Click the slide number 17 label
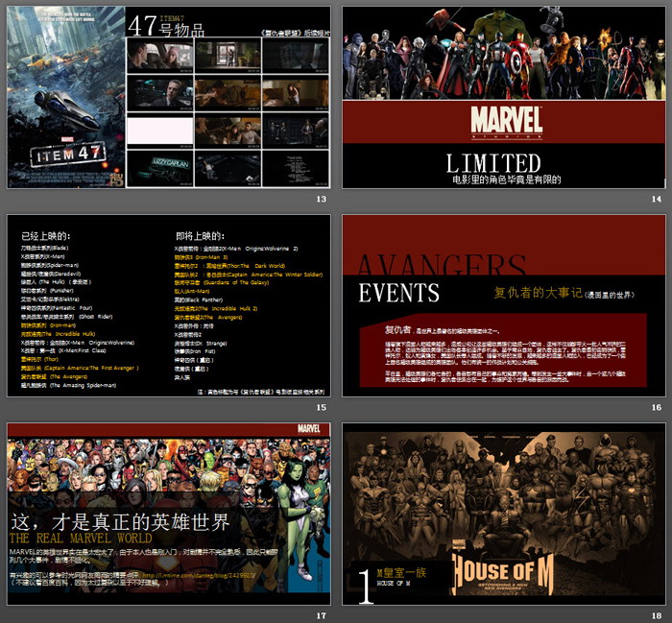 click(x=321, y=615)
